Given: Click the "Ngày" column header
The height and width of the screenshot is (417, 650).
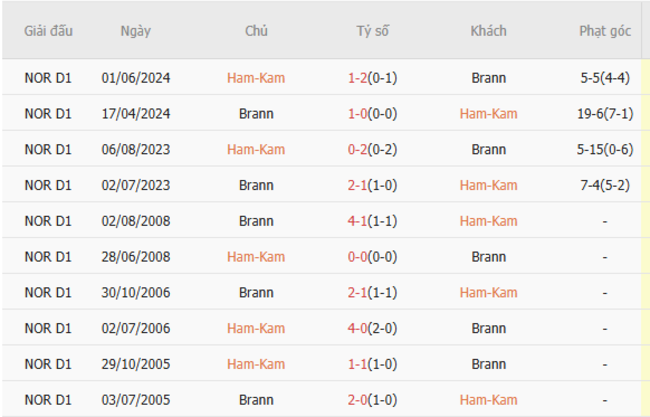Looking at the screenshot, I should pyautogui.click(x=135, y=31).
